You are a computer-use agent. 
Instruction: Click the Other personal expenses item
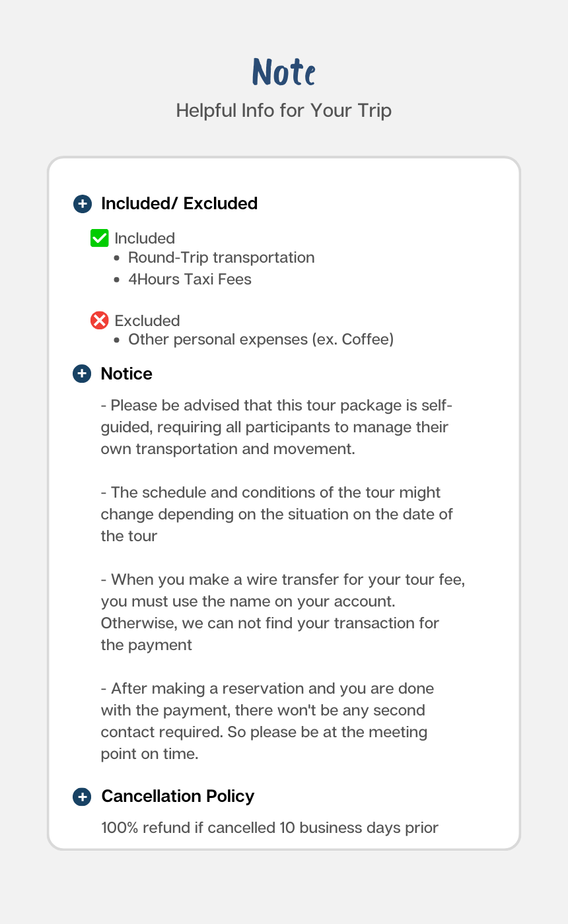pos(261,340)
